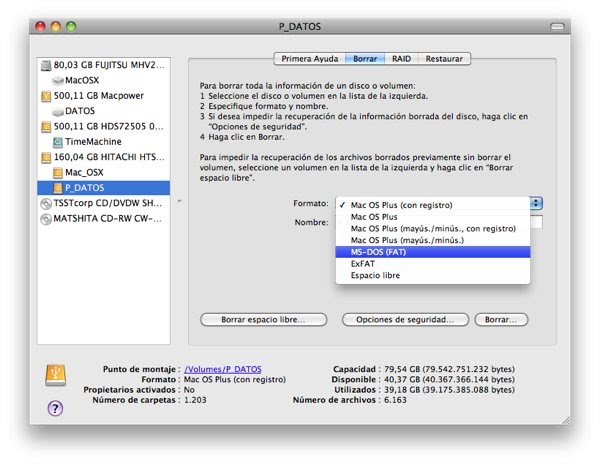This screenshot has width=600, height=465.
Task: Click the Borrar espacio libre button
Action: [x=263, y=320]
